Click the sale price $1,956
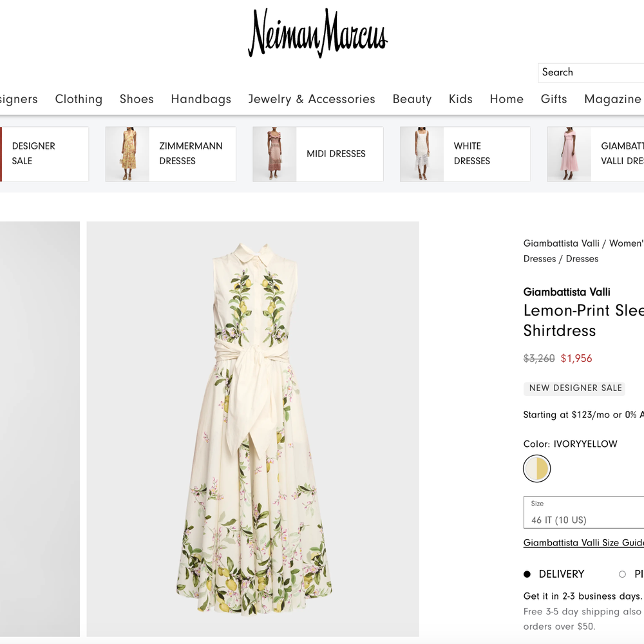The image size is (644, 644). coord(576,359)
